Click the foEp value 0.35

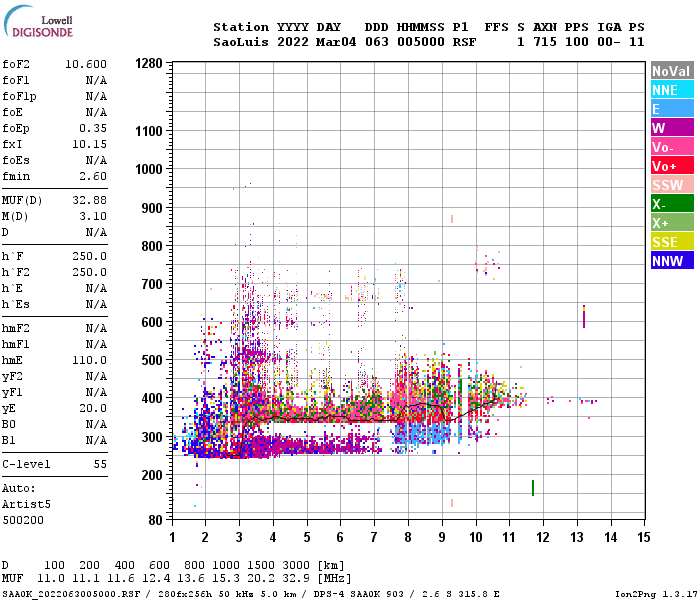coord(93,128)
